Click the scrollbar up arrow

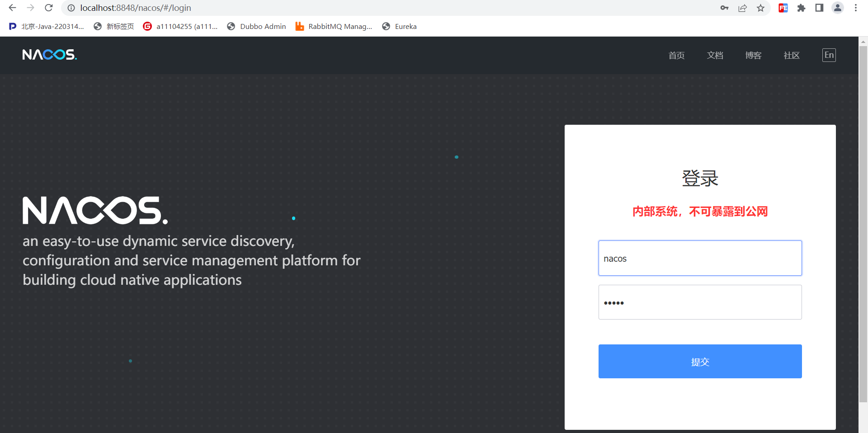863,41
